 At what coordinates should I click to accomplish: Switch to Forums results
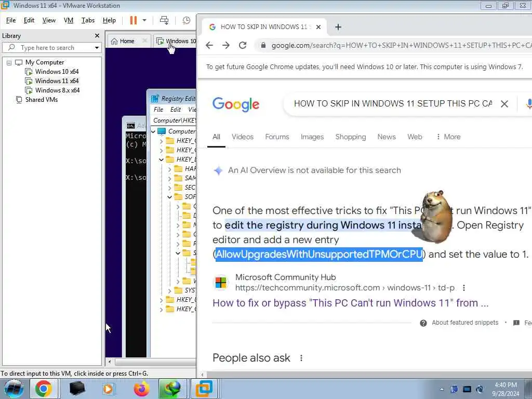point(277,137)
